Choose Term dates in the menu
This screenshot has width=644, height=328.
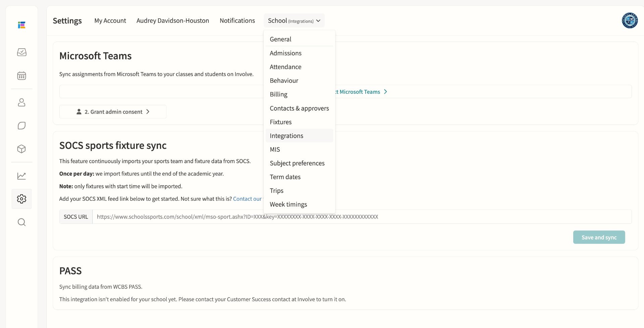299,177
